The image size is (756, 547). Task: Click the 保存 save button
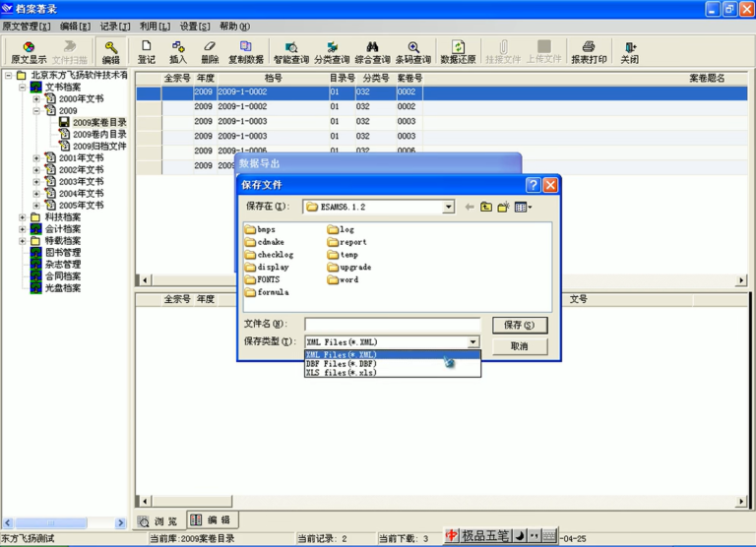tap(520, 325)
